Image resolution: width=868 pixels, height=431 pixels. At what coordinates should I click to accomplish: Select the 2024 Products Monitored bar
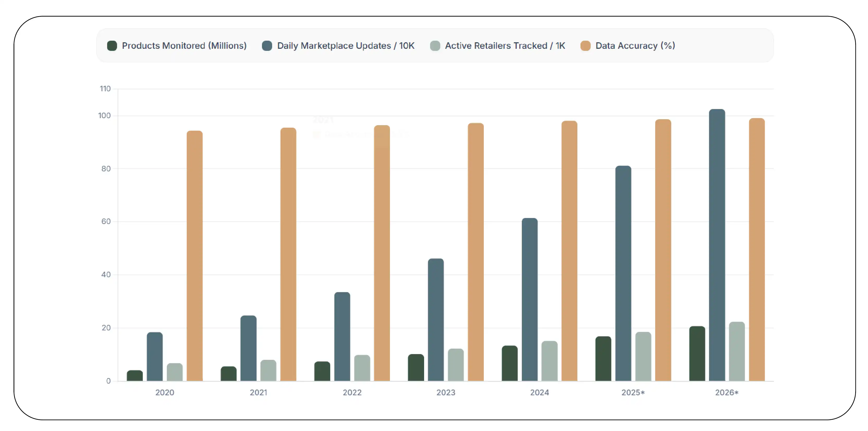(x=510, y=363)
